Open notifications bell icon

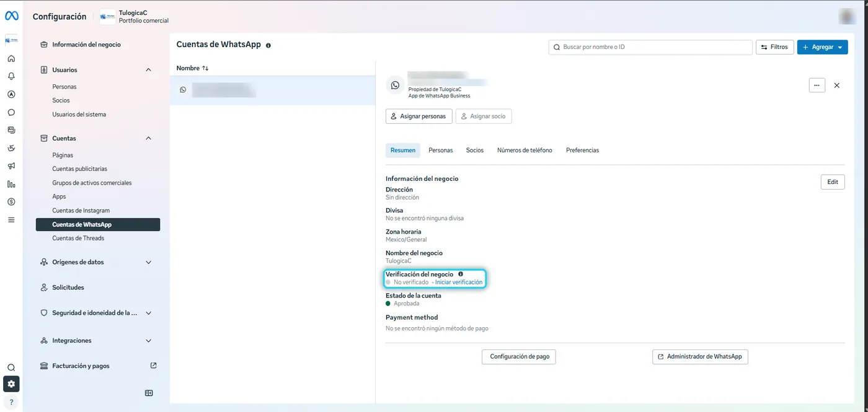tap(11, 76)
